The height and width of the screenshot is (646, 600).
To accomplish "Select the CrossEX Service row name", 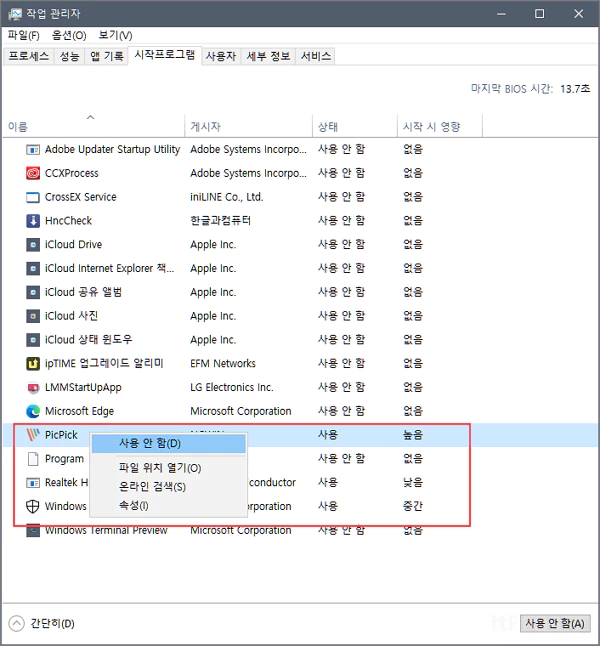I will click(81, 197).
